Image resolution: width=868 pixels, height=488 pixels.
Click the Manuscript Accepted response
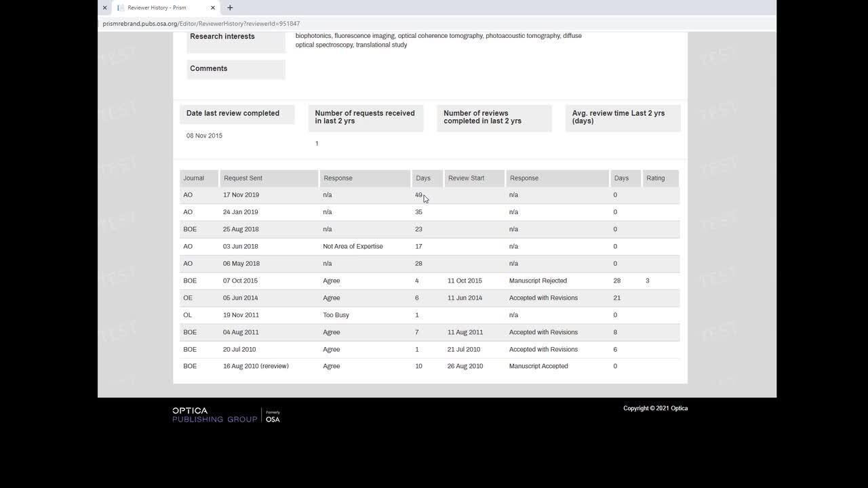point(538,366)
